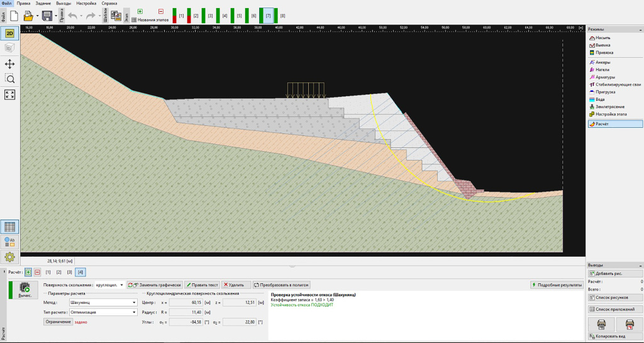This screenshot has height=343, width=644.
Task: Select construction stage [5]
Action: coord(236,16)
